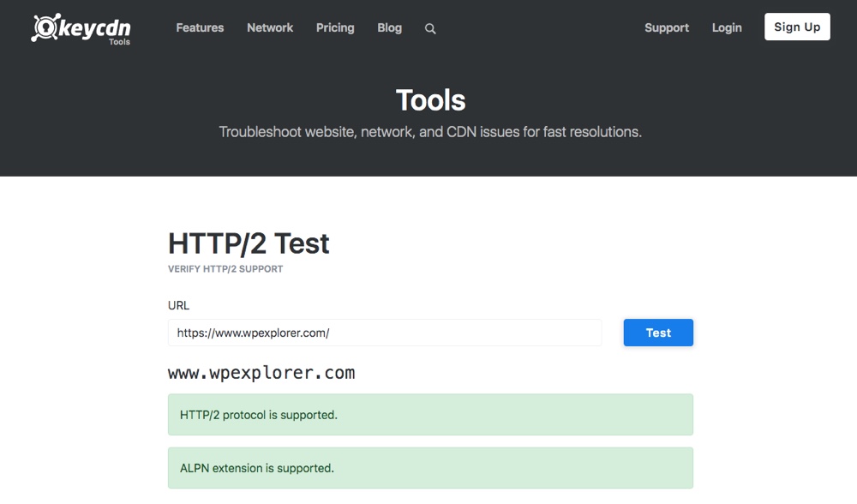
Task: Open the Features menu item
Action: (x=200, y=28)
